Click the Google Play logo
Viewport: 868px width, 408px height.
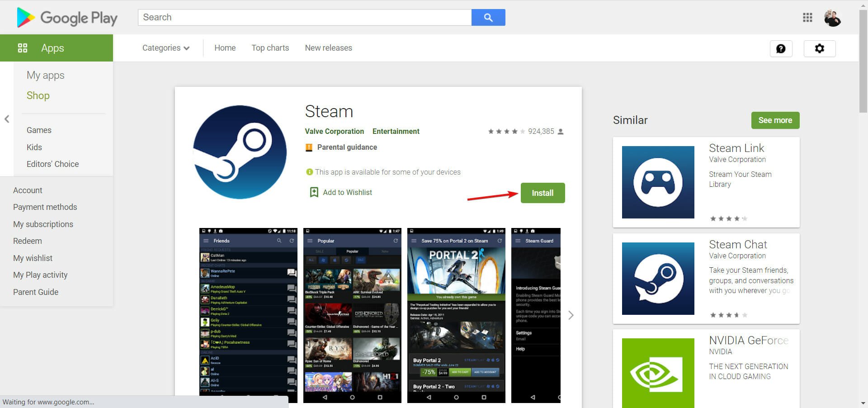[x=67, y=18]
